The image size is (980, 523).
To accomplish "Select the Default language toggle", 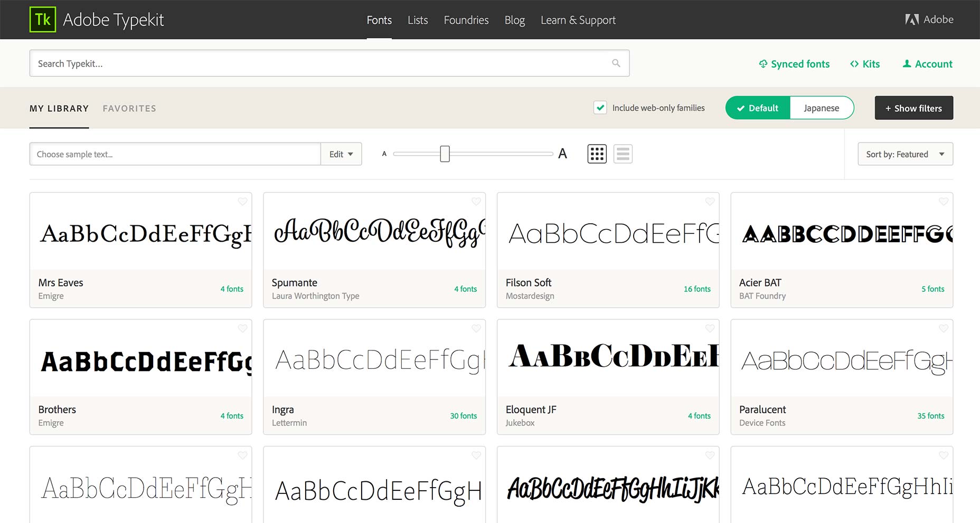I will coord(758,108).
